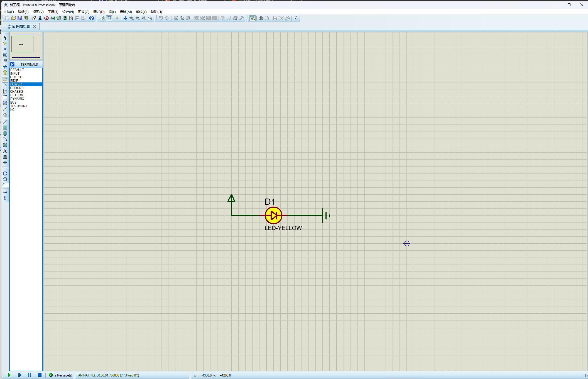The image size is (588, 379).
Task: Click the Save Project toolbar icon
Action: (x=20, y=18)
